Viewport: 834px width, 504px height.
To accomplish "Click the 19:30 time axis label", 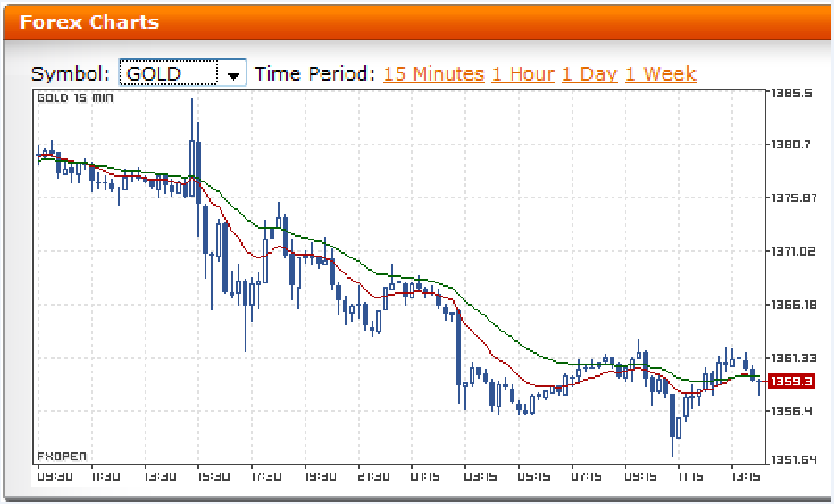I will 321,477.
